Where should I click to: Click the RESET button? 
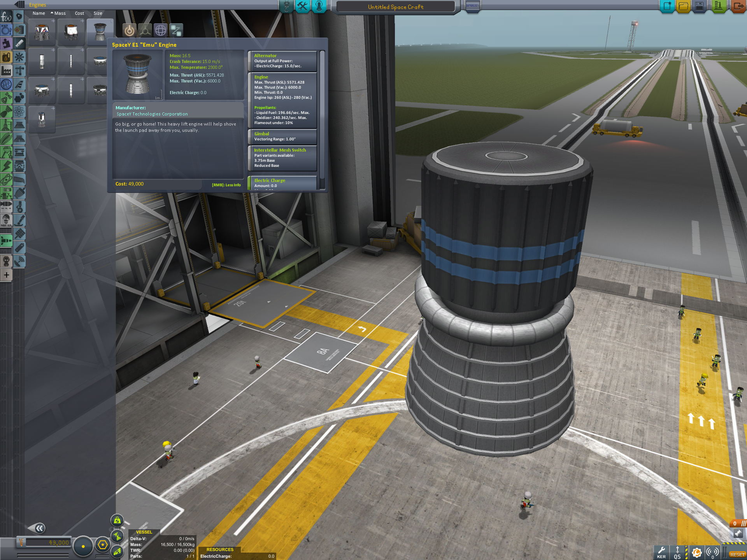coord(737,555)
